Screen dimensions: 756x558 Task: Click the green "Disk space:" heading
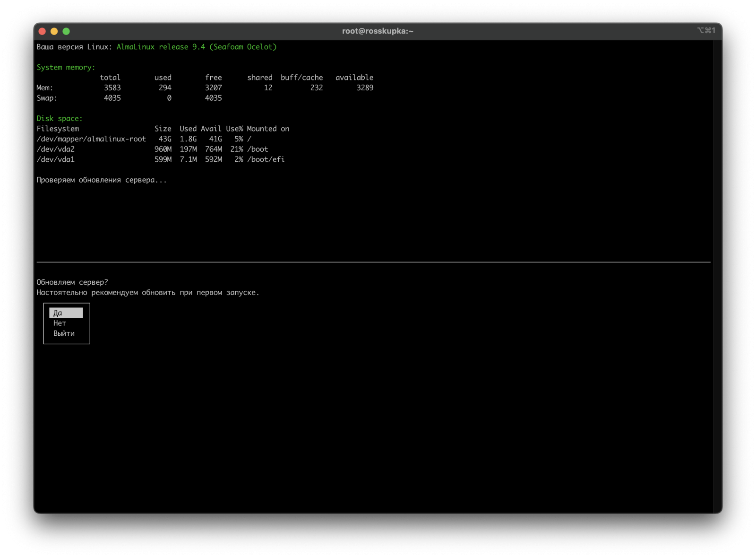[x=60, y=118]
